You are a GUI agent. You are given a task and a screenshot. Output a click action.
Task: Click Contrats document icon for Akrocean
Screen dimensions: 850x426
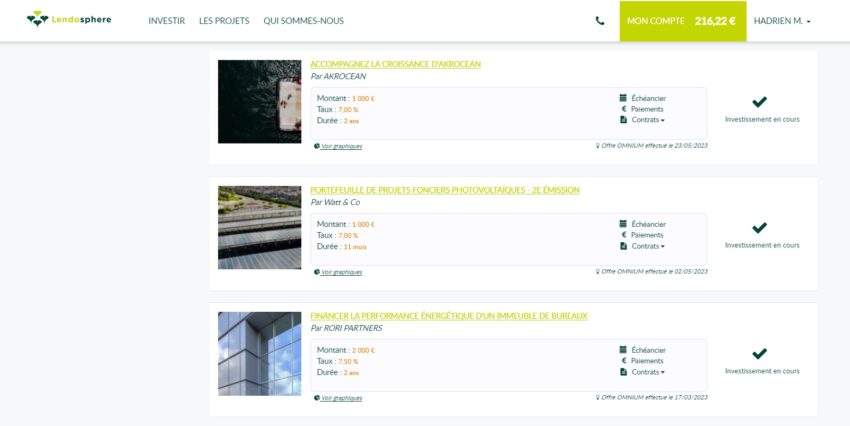point(623,120)
